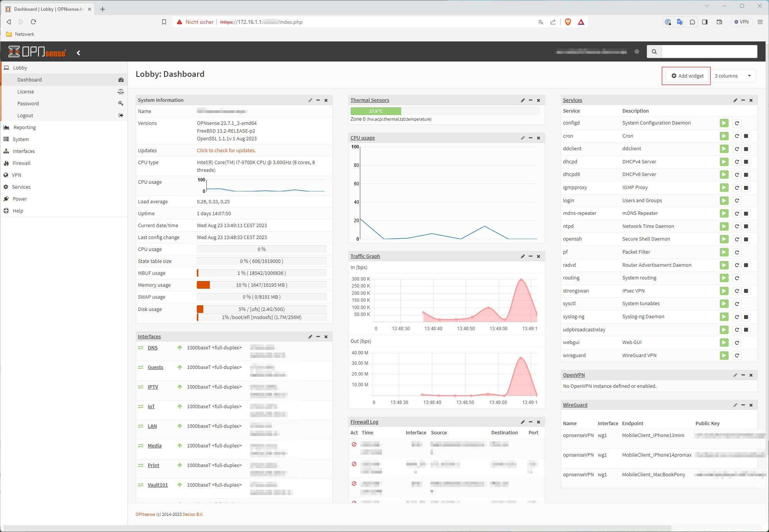Restart the cron service
Image resolution: width=769 pixels, height=532 pixels.
coord(737,136)
